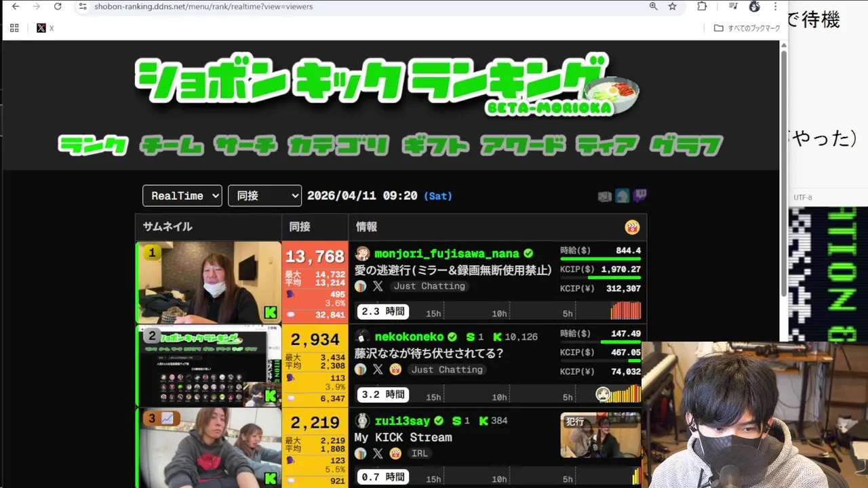Screen dimensions: 868x488
Task: Open the カテゴリ menu tab
Action: click(338, 145)
